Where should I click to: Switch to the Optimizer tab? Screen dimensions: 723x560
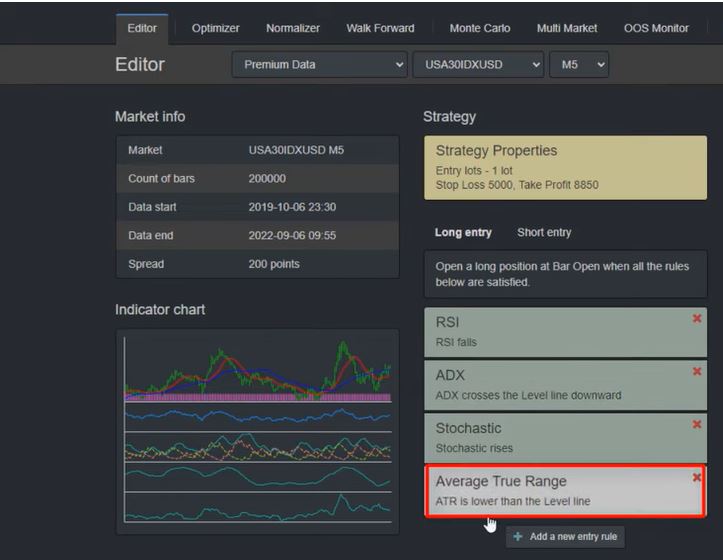point(215,28)
